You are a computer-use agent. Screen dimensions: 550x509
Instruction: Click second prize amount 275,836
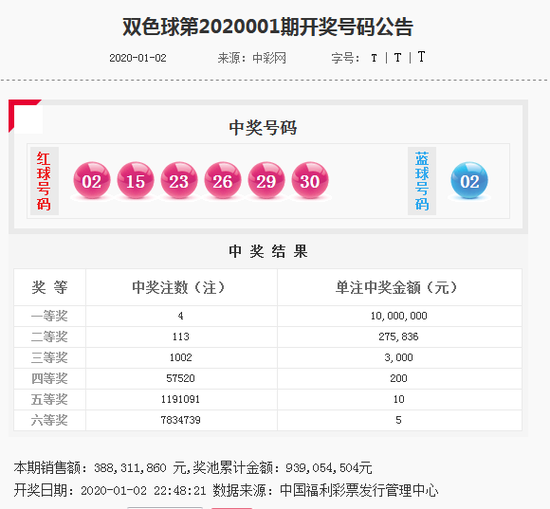tap(398, 337)
